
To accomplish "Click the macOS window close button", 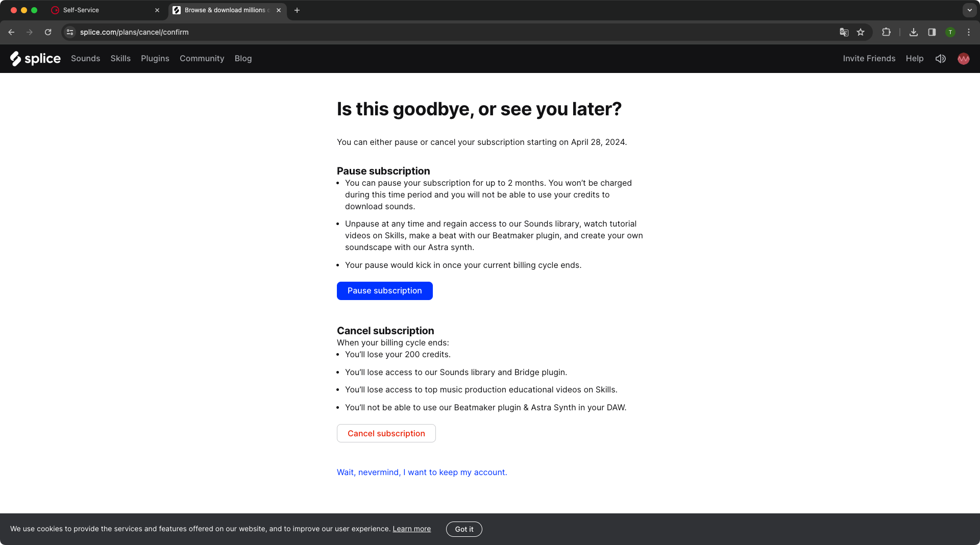I will click(14, 10).
